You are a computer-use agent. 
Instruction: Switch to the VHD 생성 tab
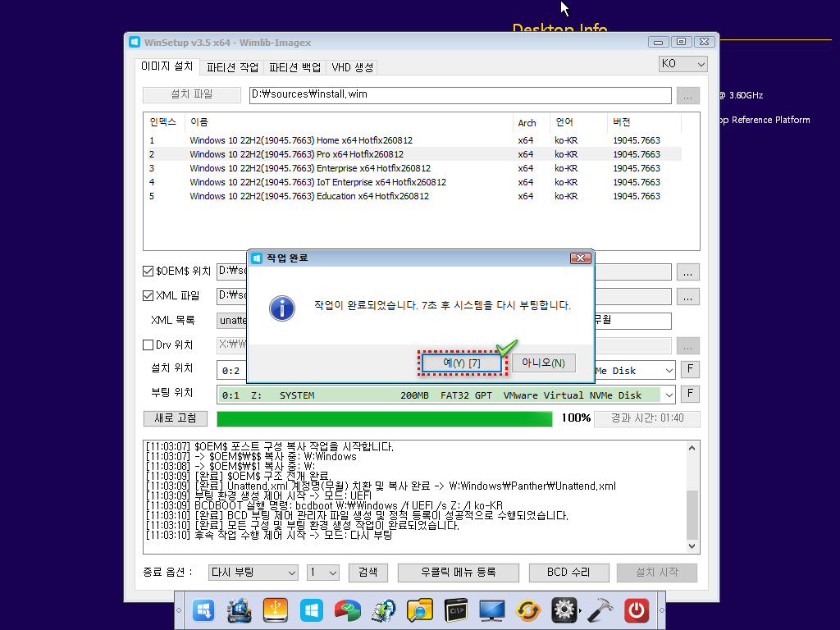pyautogui.click(x=352, y=67)
